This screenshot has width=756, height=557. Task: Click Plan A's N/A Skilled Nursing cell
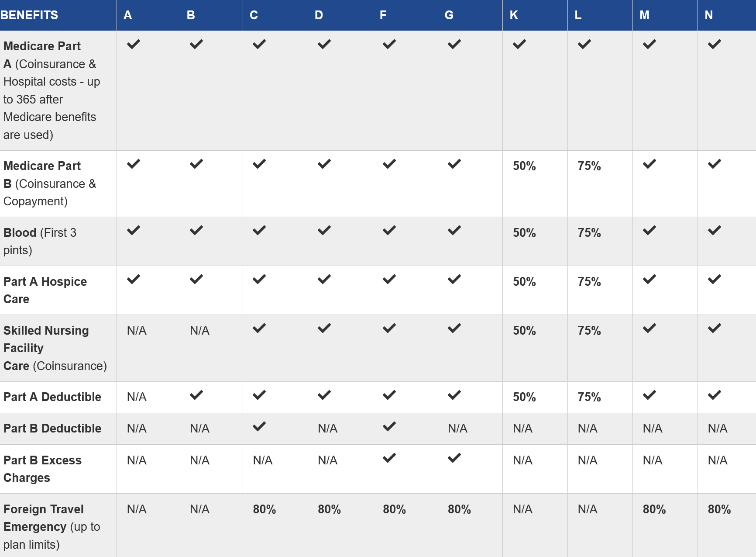click(x=137, y=331)
